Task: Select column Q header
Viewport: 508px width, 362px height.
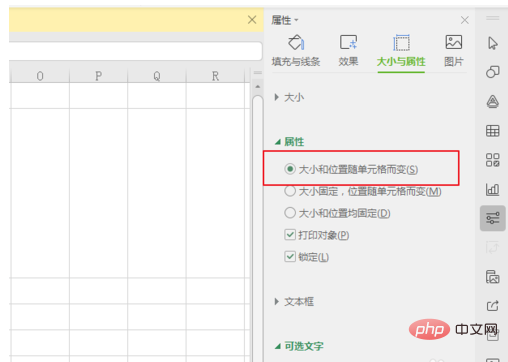Action: click(x=157, y=76)
